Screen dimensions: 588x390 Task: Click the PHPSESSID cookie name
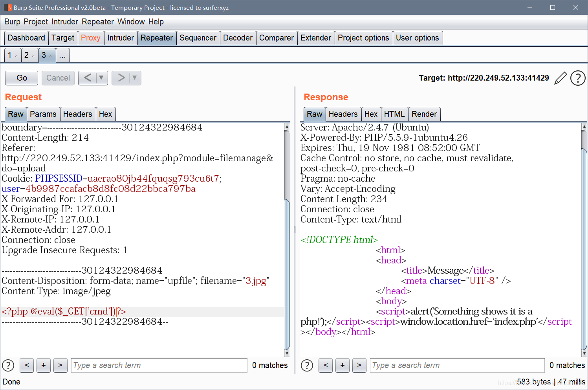pos(59,178)
